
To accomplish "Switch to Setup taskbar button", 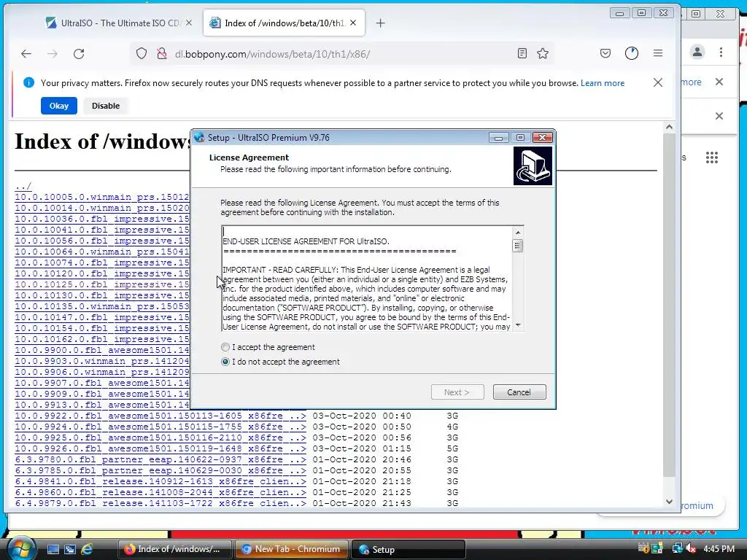I will click(408, 549).
